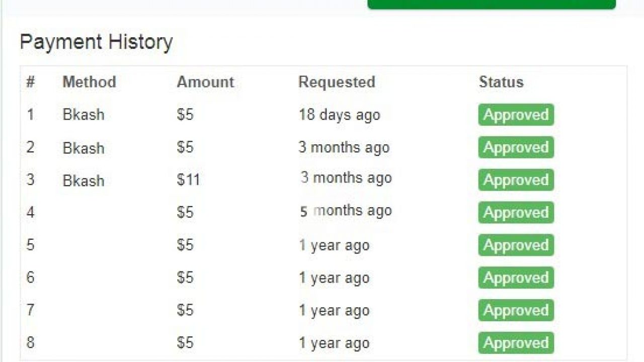Click the # column header
Image resolution: width=644 pixels, height=362 pixels.
click(31, 82)
